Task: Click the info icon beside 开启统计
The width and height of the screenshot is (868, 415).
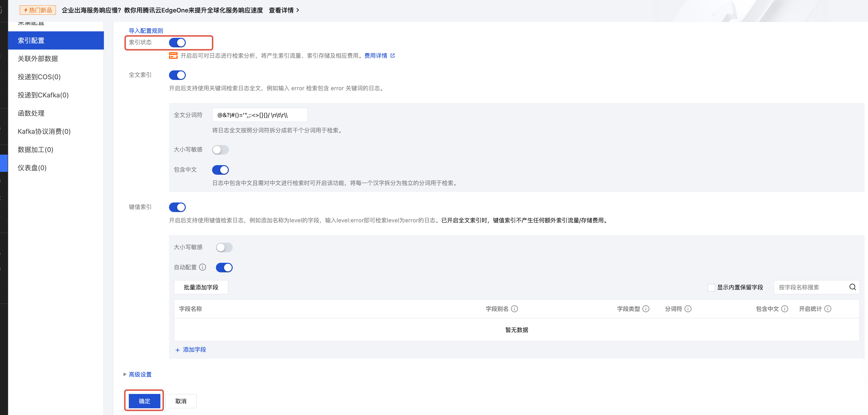Action: [828, 308]
